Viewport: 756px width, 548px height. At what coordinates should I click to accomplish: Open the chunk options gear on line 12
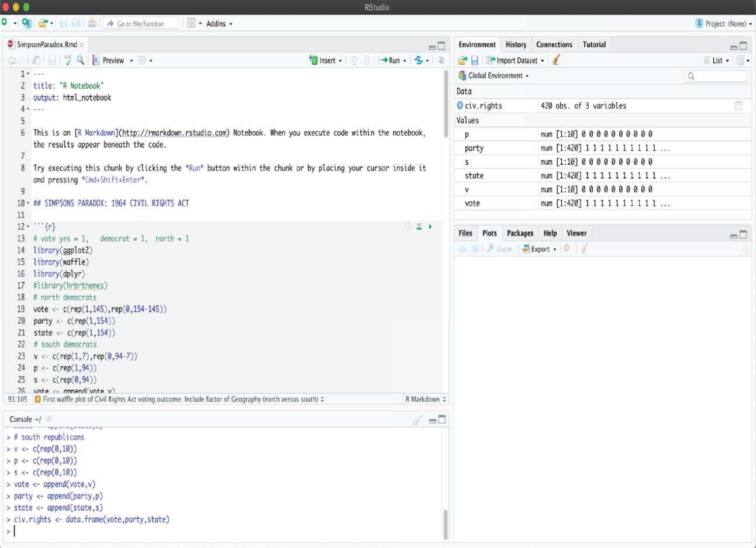pyautogui.click(x=408, y=227)
